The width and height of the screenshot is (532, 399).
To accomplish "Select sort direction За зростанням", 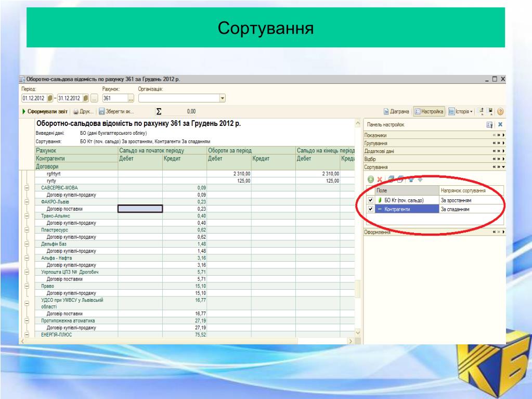I will [x=471, y=200].
